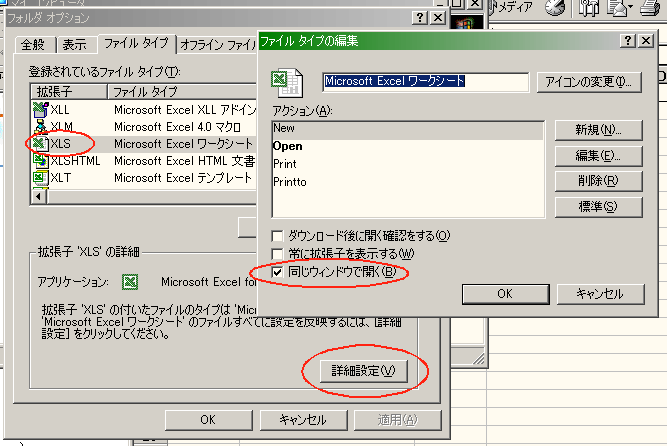Viewport: 667px width, 446px height.
Task: Select Microsoft Excel 4.0 マクロ row text
Action: (x=177, y=127)
